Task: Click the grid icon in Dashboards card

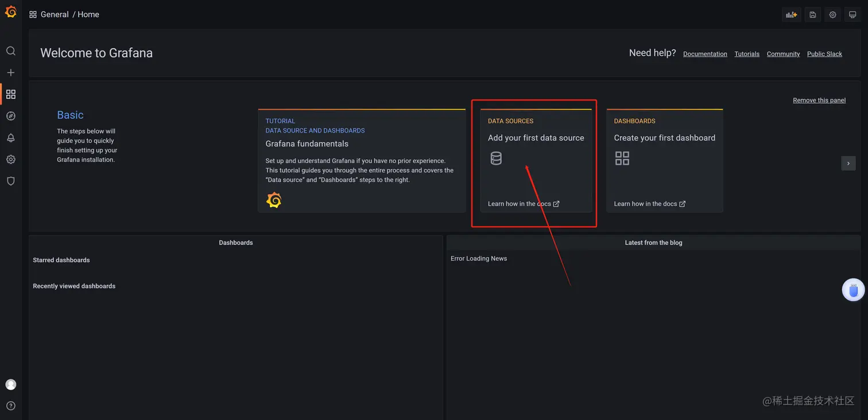Action: (x=622, y=158)
